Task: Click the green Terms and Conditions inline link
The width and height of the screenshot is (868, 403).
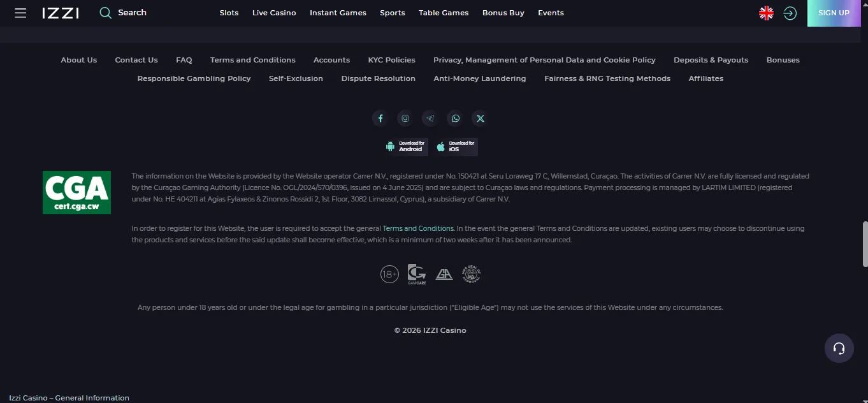Action: click(418, 228)
